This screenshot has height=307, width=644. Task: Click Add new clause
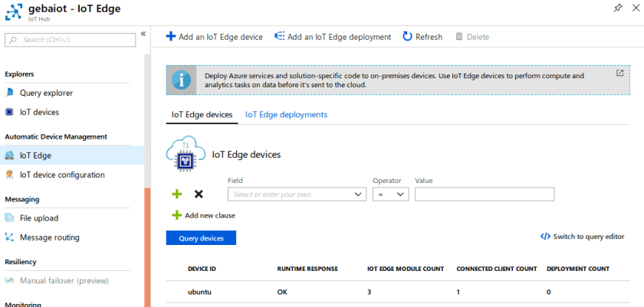click(204, 215)
